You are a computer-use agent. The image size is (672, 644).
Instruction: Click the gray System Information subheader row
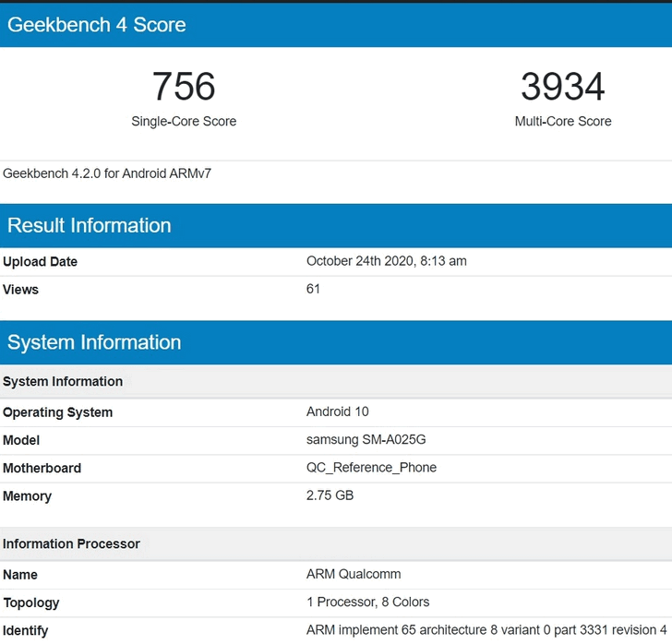click(336, 381)
